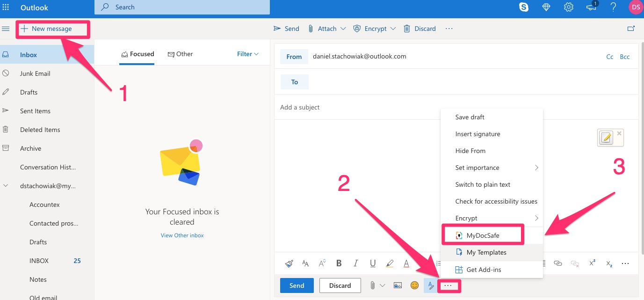Viewport: 644px width, 300px height.
Task: Select the Save draft menu item
Action: (492, 117)
